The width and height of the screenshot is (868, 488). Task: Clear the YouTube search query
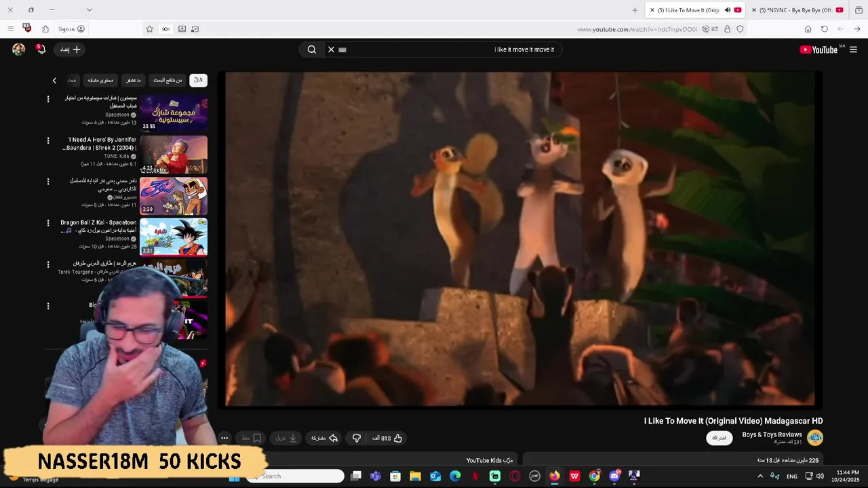coord(331,49)
